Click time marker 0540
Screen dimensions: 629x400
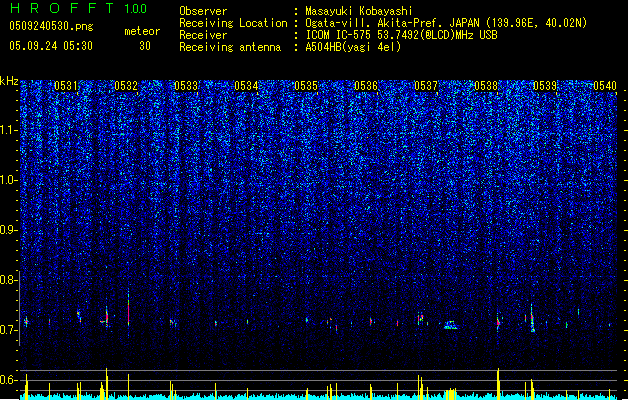[605, 86]
